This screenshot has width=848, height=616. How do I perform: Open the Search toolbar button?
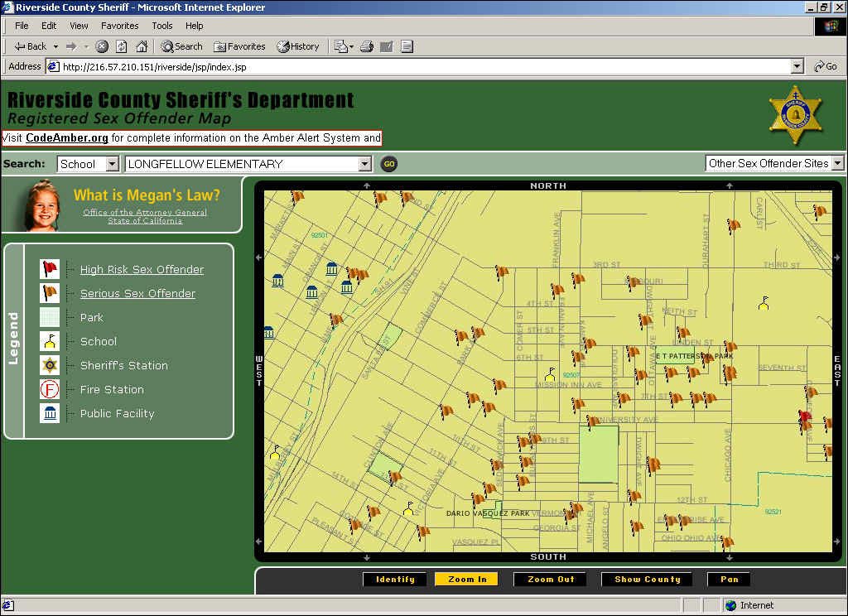[181, 46]
